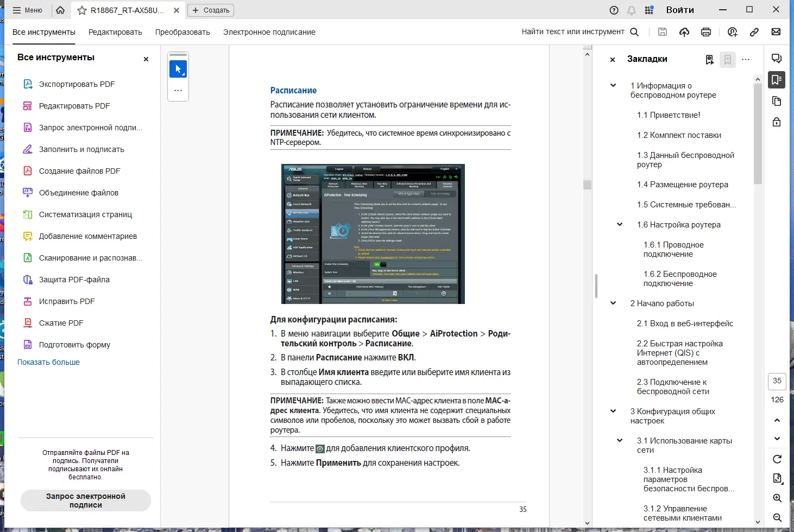Click the document scrollbar on the right
794x532 pixels.
point(587,185)
